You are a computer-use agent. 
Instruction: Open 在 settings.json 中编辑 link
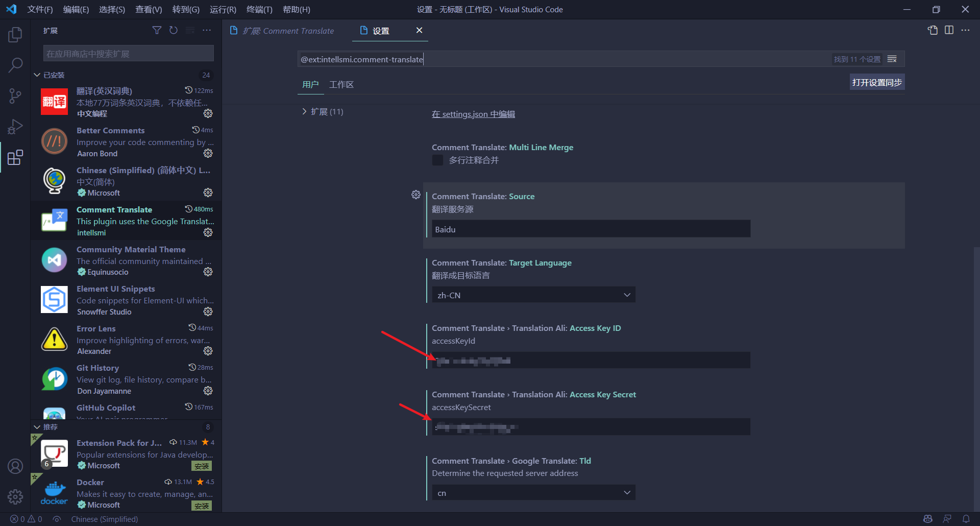tap(473, 114)
